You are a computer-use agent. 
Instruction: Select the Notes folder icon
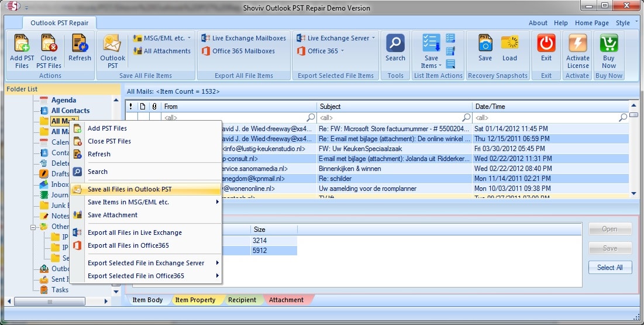click(43, 215)
